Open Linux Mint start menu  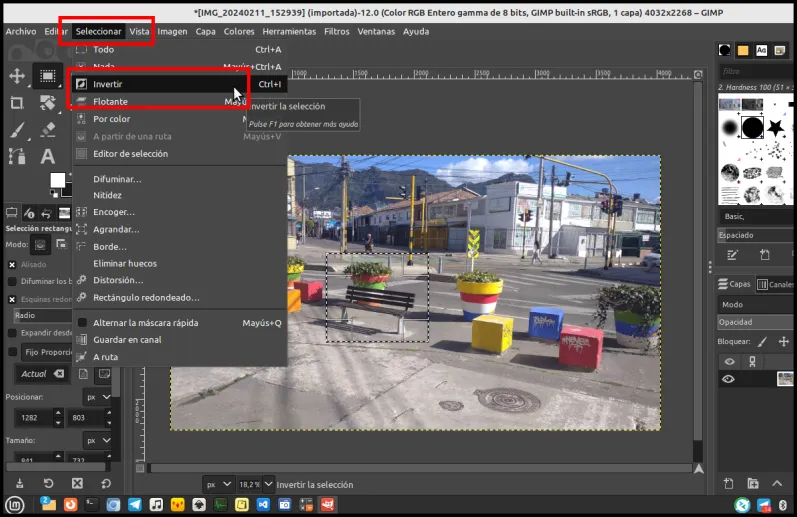click(15, 505)
